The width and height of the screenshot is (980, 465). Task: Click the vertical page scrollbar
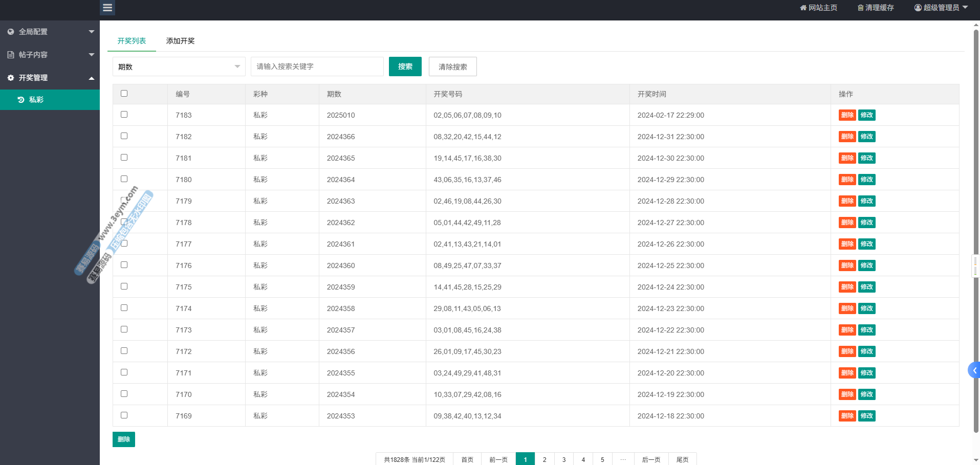(976, 230)
